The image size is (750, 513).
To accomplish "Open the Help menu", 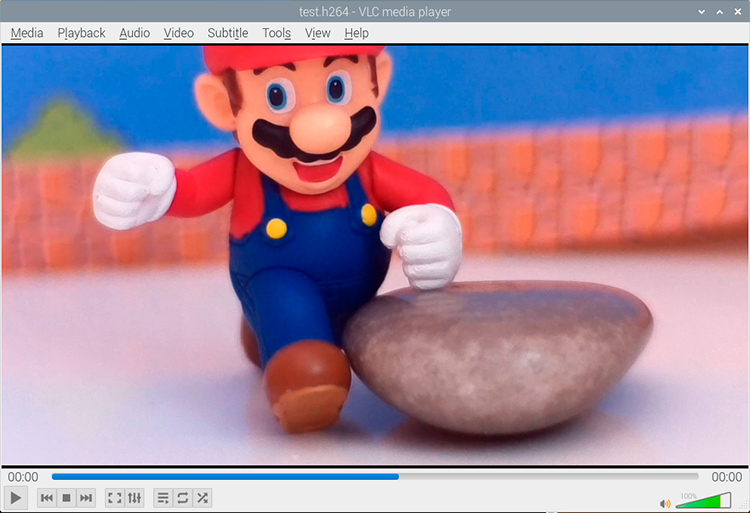I will pos(356,33).
